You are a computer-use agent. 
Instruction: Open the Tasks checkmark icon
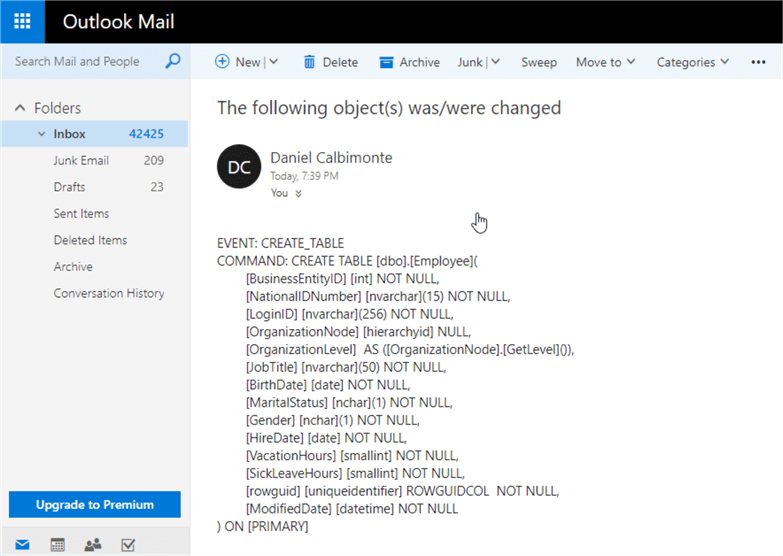point(128,545)
